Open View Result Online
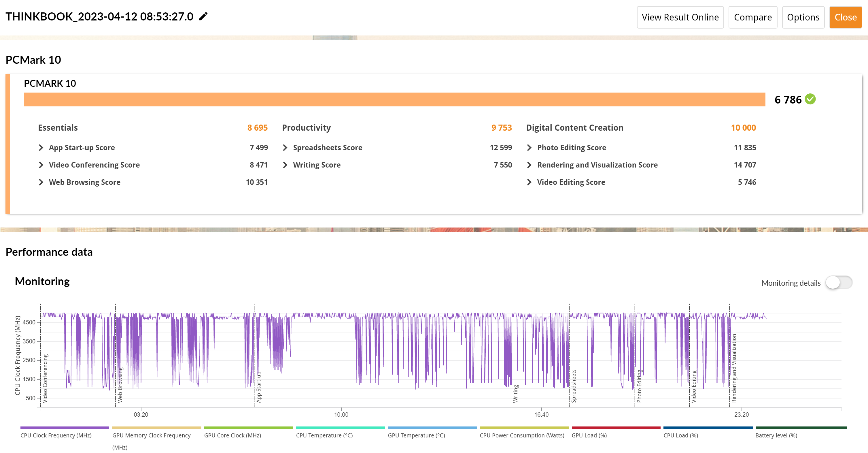The height and width of the screenshot is (453, 868). [x=680, y=17]
